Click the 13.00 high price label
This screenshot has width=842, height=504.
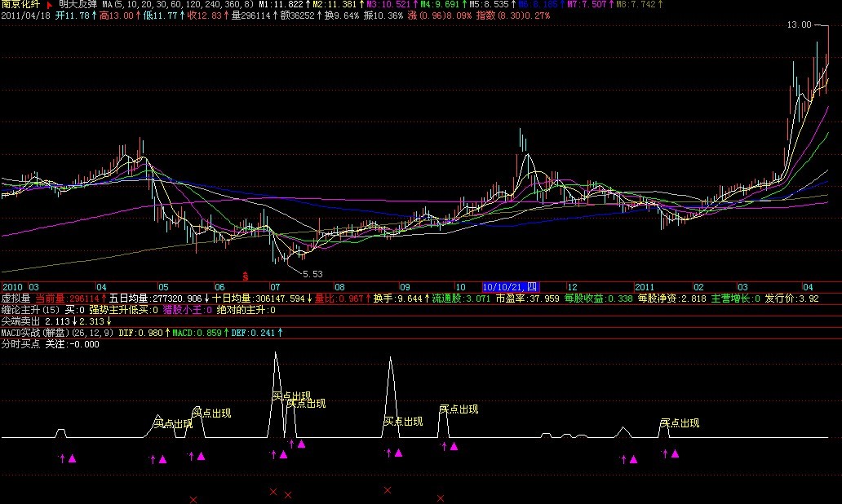click(799, 25)
